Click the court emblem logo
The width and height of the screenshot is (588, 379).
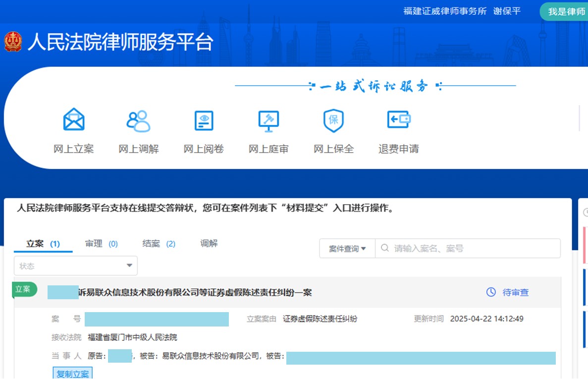[13, 42]
